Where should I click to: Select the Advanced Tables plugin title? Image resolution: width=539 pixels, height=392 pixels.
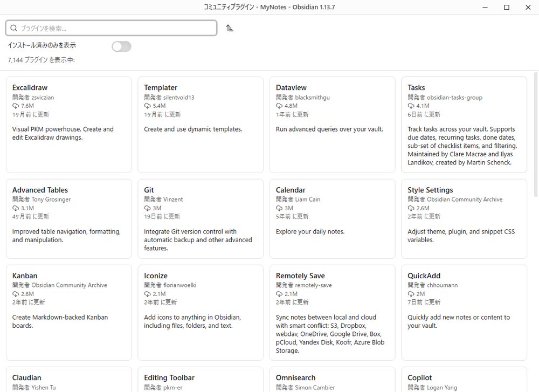click(40, 190)
